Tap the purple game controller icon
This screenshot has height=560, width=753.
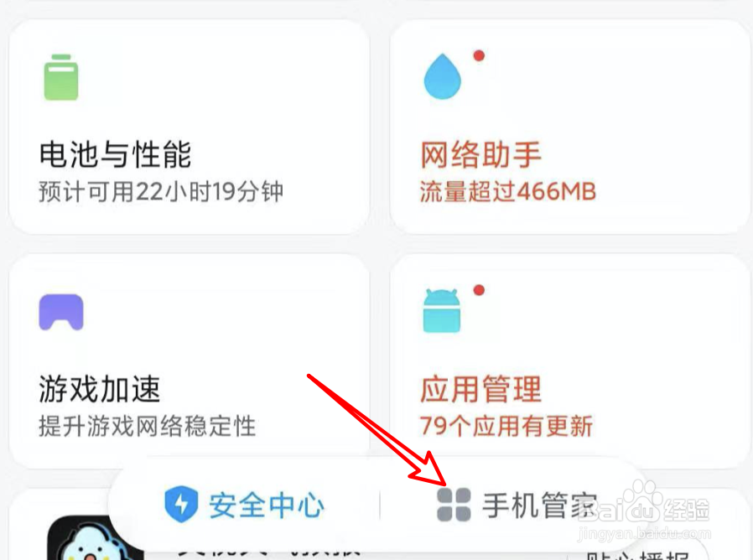pos(61,312)
